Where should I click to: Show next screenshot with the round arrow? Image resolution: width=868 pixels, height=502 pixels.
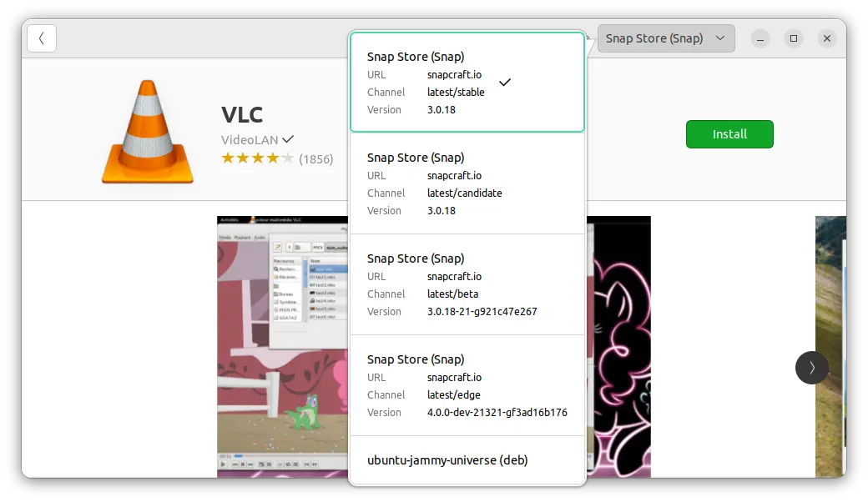[x=811, y=368]
